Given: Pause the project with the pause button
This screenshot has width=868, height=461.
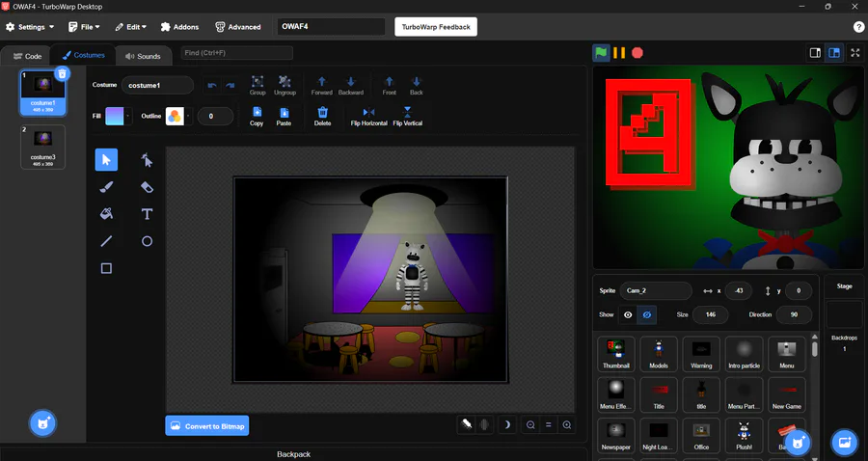Looking at the screenshot, I should (619, 53).
